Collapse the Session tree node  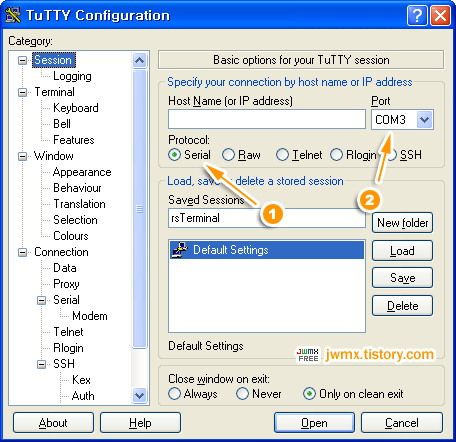pyautogui.click(x=22, y=60)
